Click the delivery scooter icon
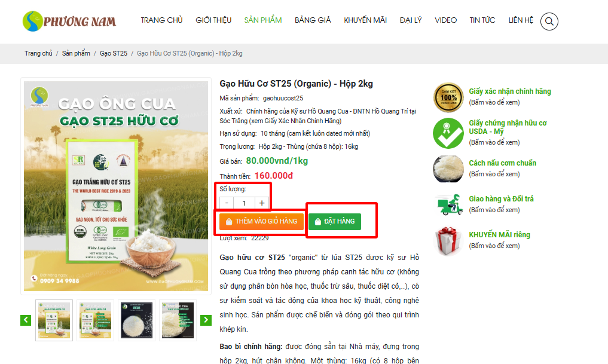 tap(450, 204)
